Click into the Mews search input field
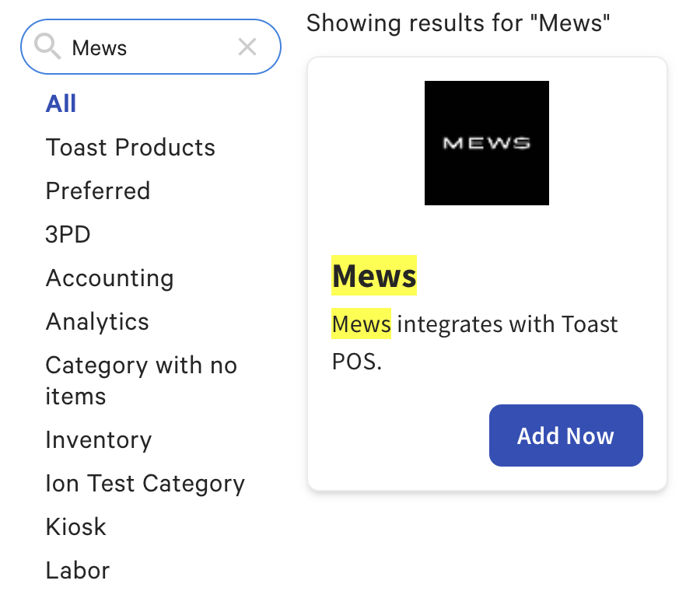Image resolution: width=700 pixels, height=591 pixels. click(x=148, y=47)
